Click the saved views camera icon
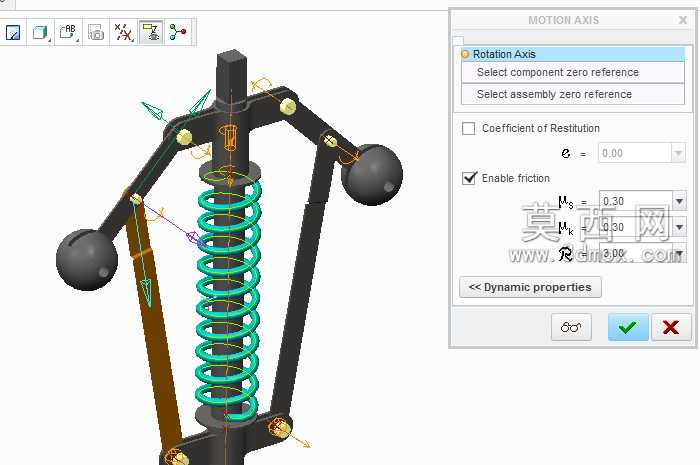Viewport: 700px width, 465px height. tap(96, 32)
